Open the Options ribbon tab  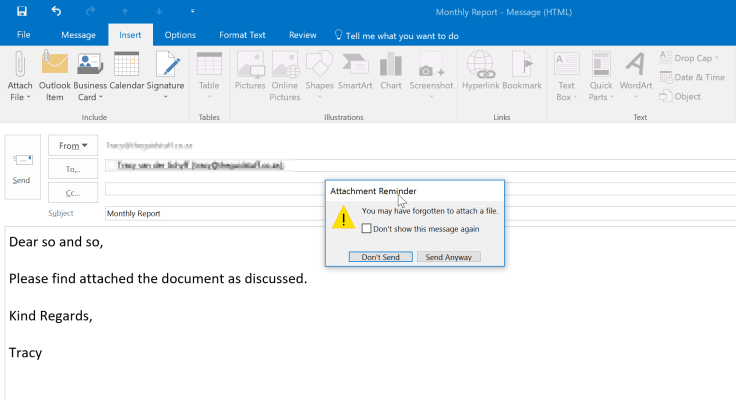tap(180, 35)
